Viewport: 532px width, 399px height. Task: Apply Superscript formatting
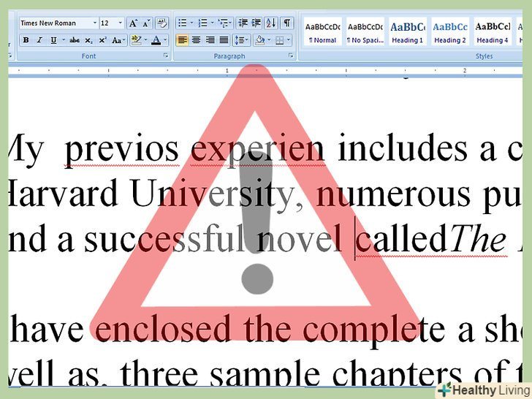point(102,40)
